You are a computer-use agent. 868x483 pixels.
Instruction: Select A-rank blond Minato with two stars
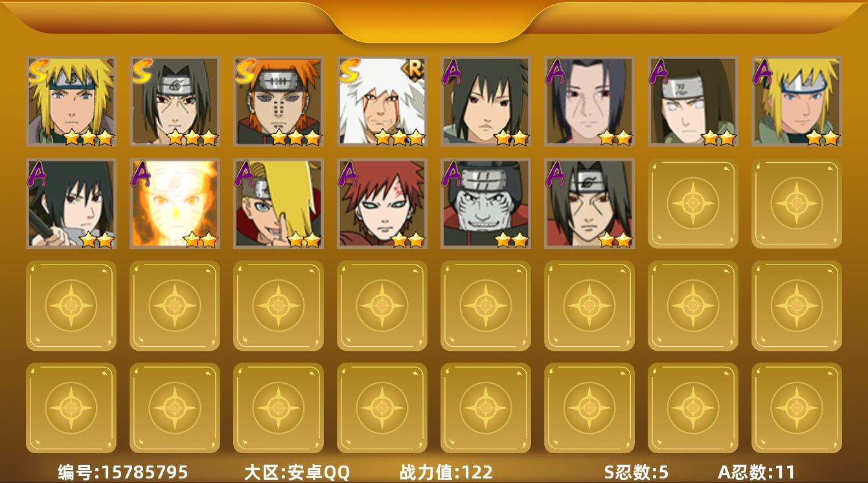point(797,101)
